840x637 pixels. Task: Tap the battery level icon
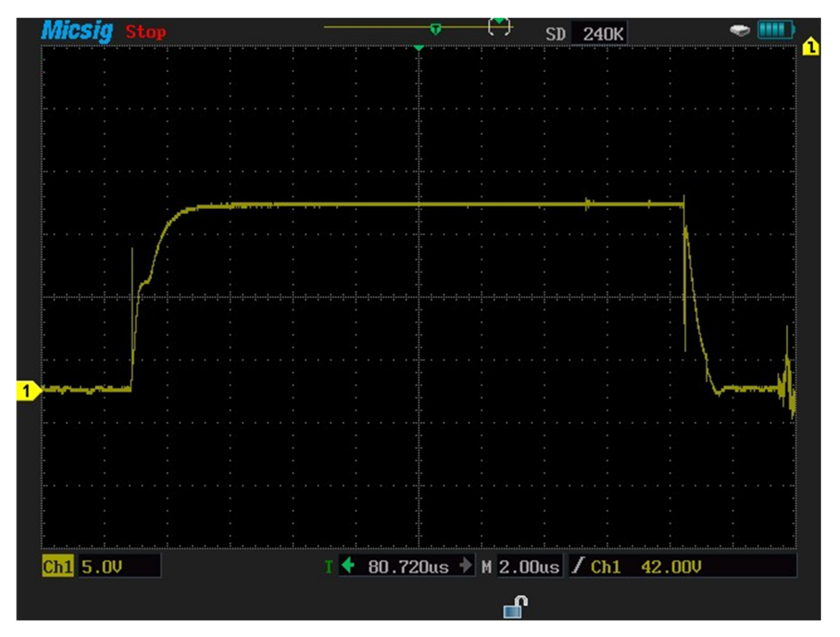pyautogui.click(x=775, y=30)
